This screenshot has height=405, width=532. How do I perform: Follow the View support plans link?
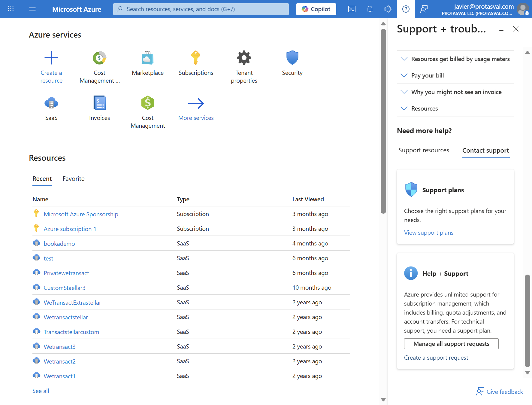tap(429, 233)
